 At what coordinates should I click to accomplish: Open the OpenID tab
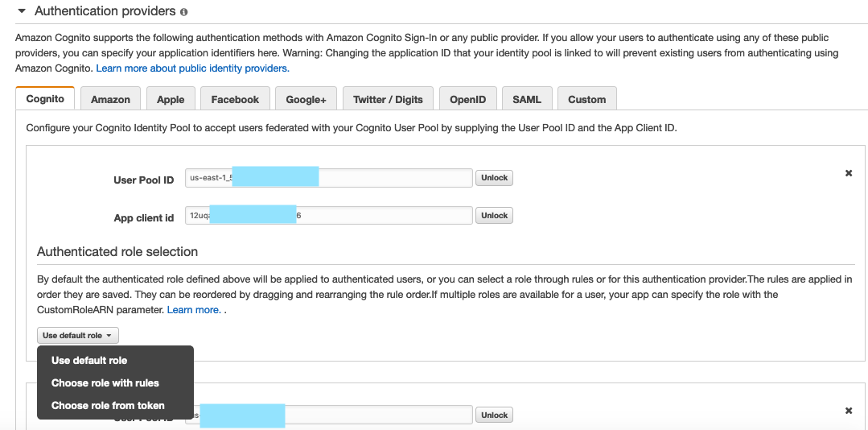[x=467, y=99]
